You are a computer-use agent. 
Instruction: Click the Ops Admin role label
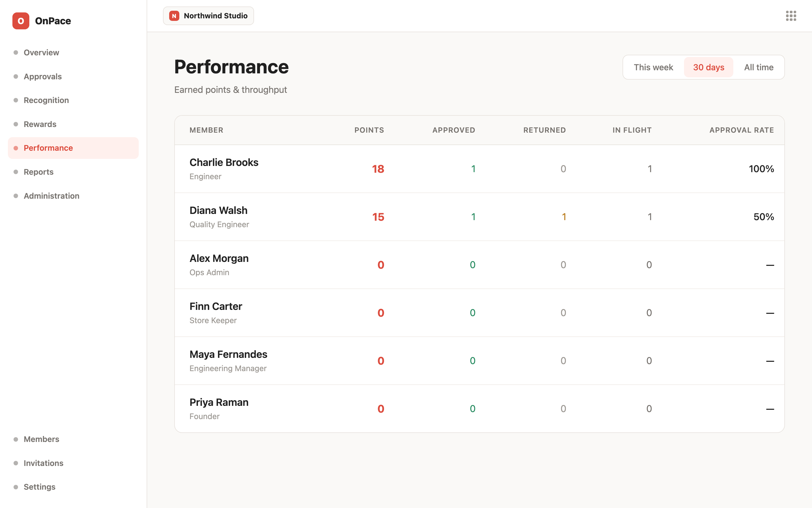(209, 272)
